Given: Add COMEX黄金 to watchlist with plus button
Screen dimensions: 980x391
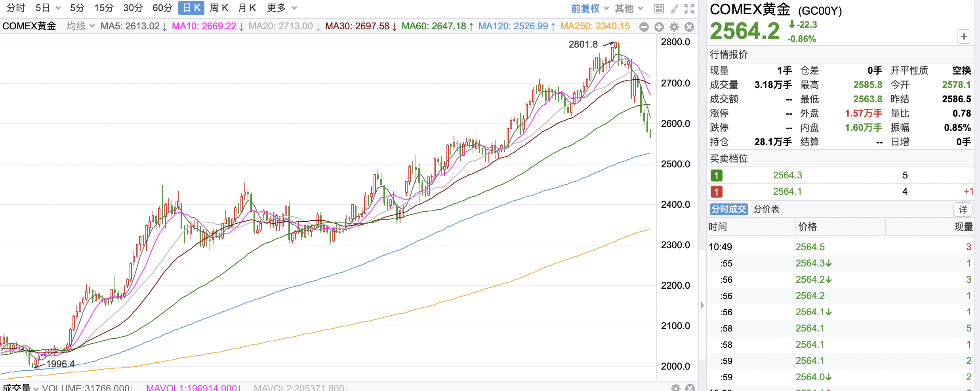Looking at the screenshot, I should tap(964, 36).
